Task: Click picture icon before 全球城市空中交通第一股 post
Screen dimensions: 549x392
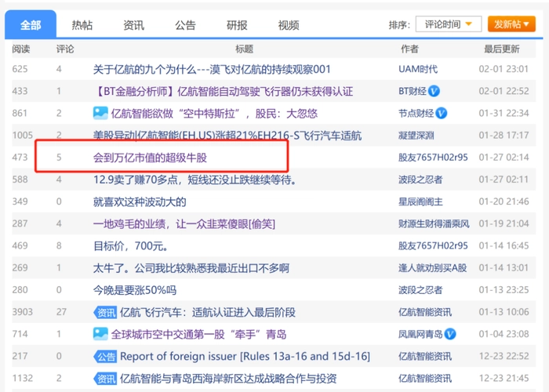Action: [x=100, y=334]
